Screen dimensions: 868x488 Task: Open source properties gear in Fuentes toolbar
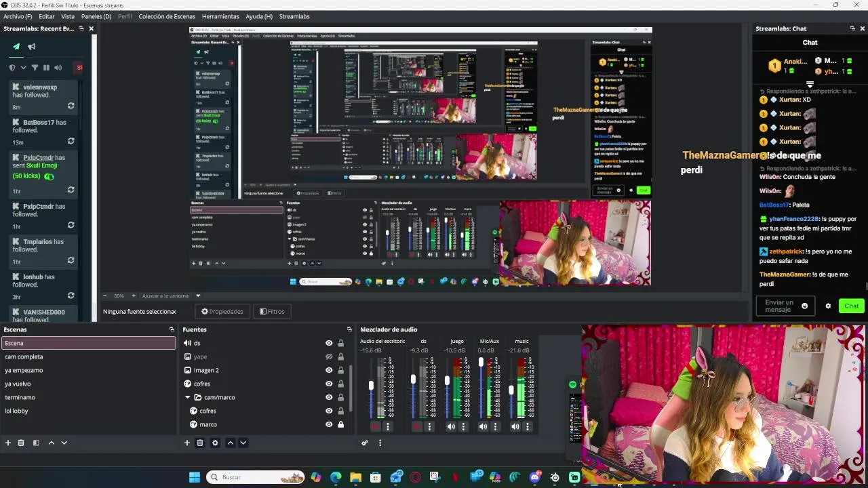[215, 443]
